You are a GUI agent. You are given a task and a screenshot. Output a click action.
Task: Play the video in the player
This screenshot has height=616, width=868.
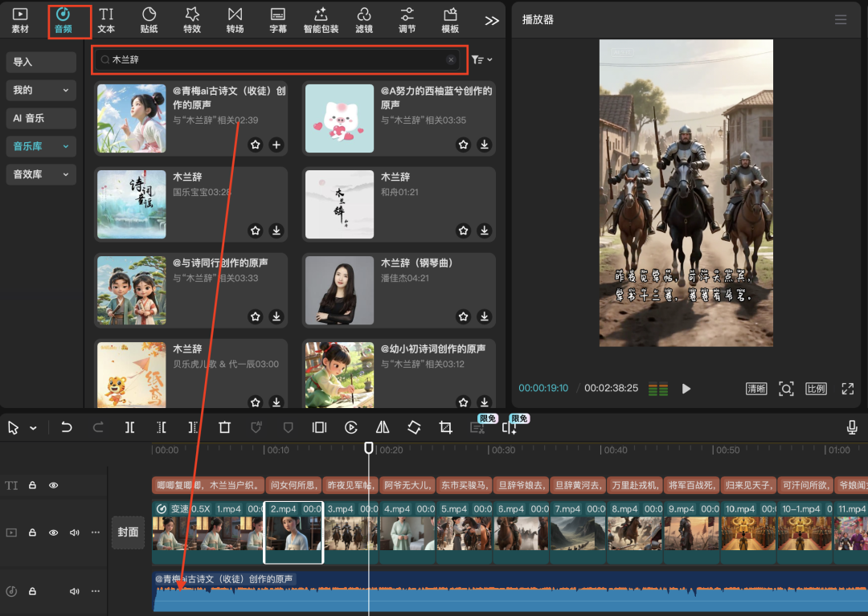tap(686, 389)
